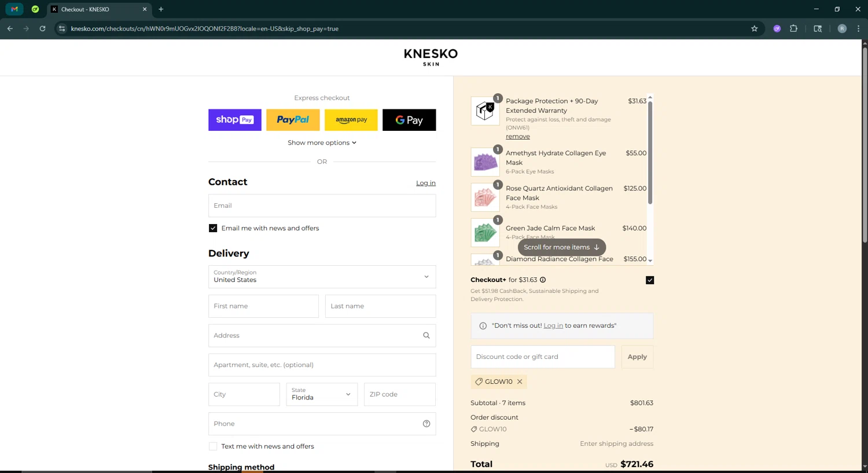868x473 pixels.
Task: Open the Gmail pinned tab
Action: point(14,9)
